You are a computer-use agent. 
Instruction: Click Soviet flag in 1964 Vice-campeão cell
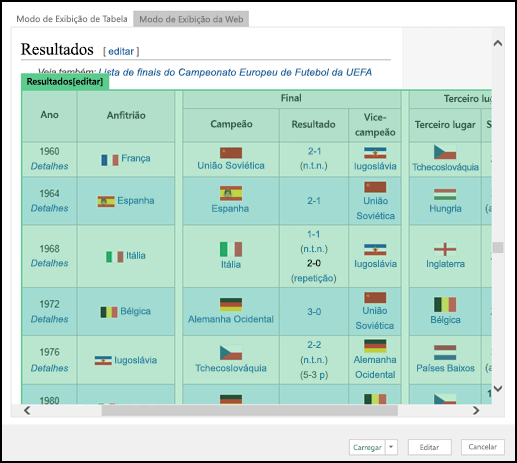point(375,187)
